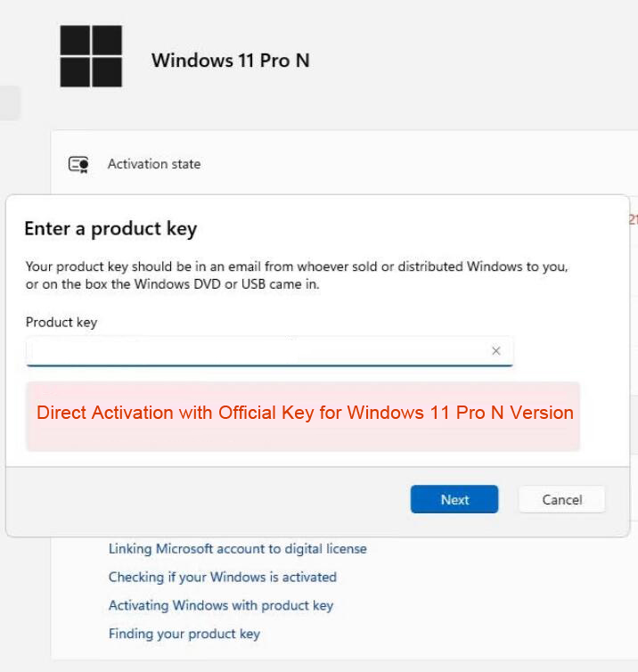Screen dimensions: 638x672
Task: Clear the product key field with X
Action: pos(496,351)
